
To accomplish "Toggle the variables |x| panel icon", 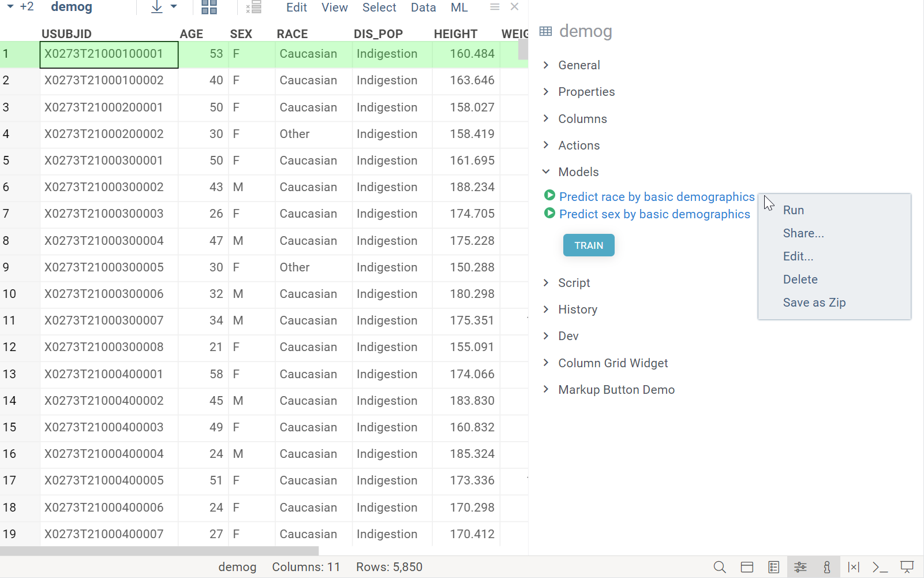I will pos(854,567).
